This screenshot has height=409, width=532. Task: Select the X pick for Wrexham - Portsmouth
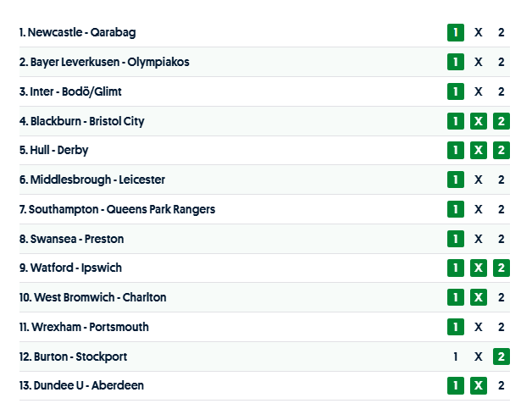[x=479, y=327]
